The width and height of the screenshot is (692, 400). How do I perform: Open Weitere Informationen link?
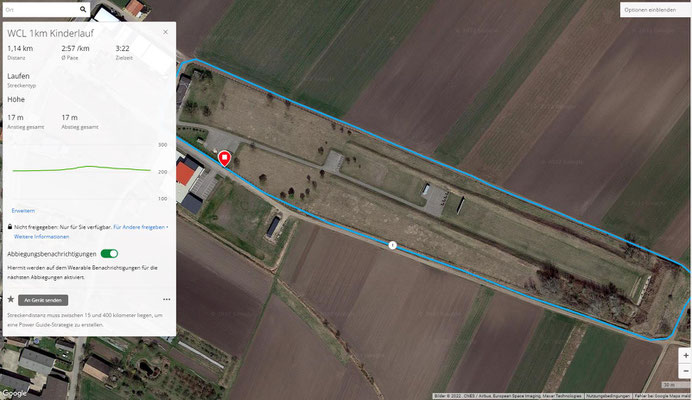click(x=41, y=237)
